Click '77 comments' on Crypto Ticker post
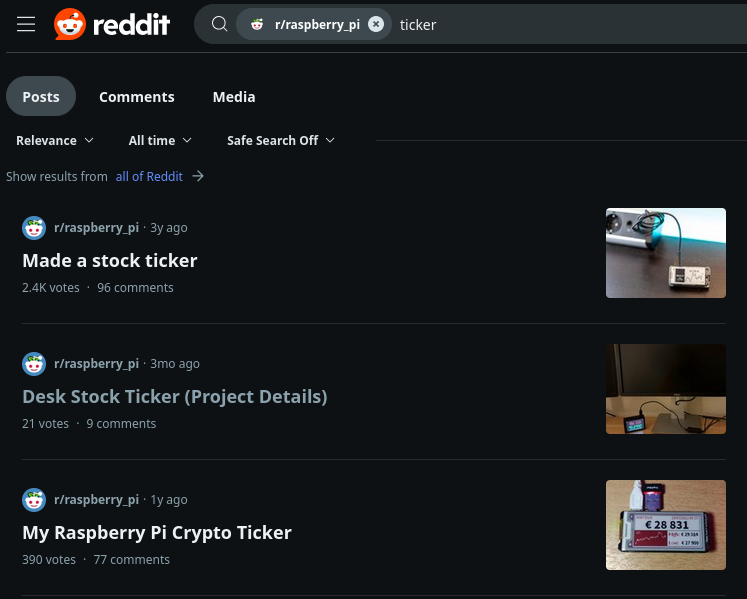Image resolution: width=747 pixels, height=599 pixels. click(131, 559)
